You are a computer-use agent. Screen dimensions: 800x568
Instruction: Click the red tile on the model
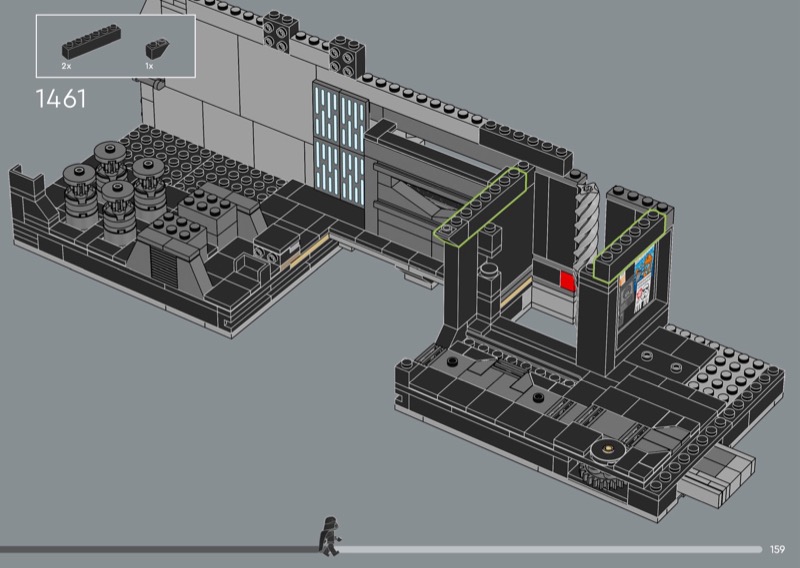568,281
